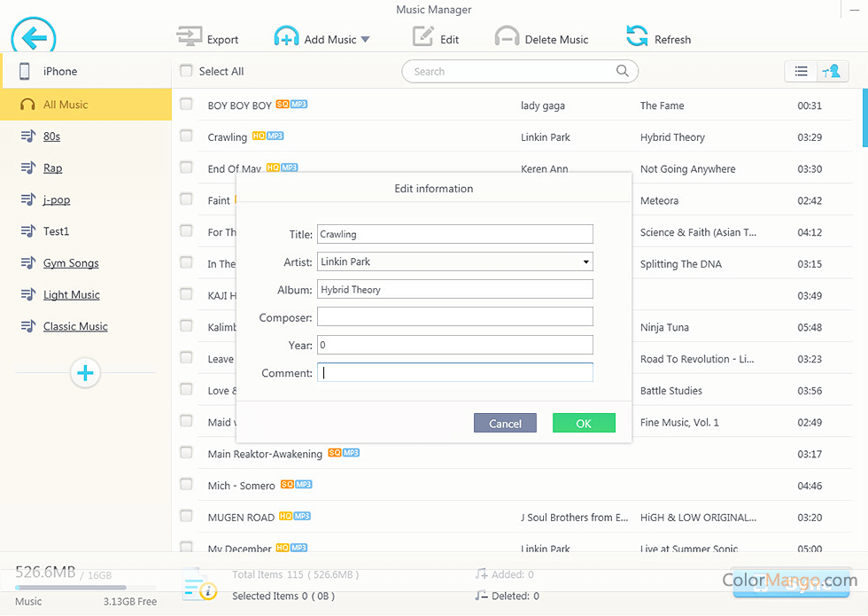868x616 pixels.
Task: Select the MUGEN ROAD song checkbox
Action: point(186,516)
